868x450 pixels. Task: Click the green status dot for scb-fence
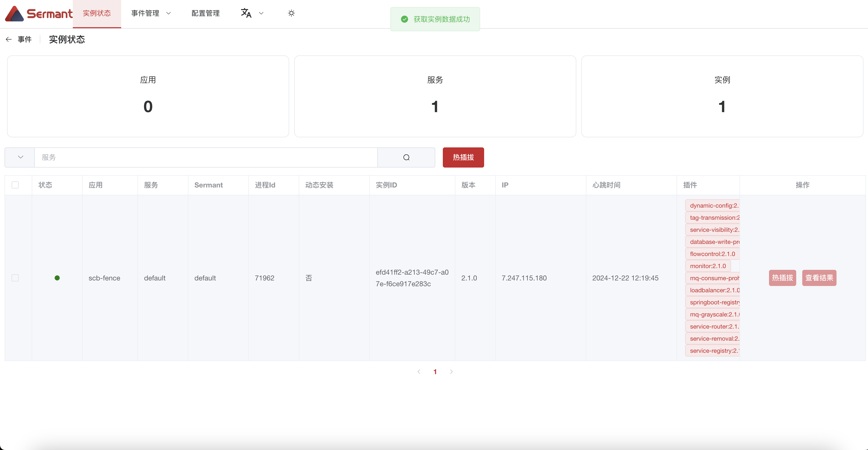tap(57, 278)
